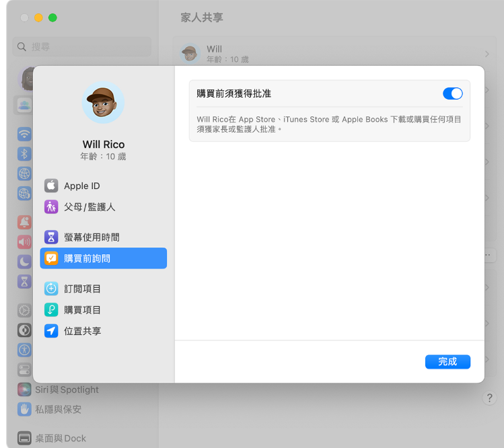This screenshot has height=448, width=504.
Task: Turn off the 購買前須獲得批准 switch
Action: point(453,94)
